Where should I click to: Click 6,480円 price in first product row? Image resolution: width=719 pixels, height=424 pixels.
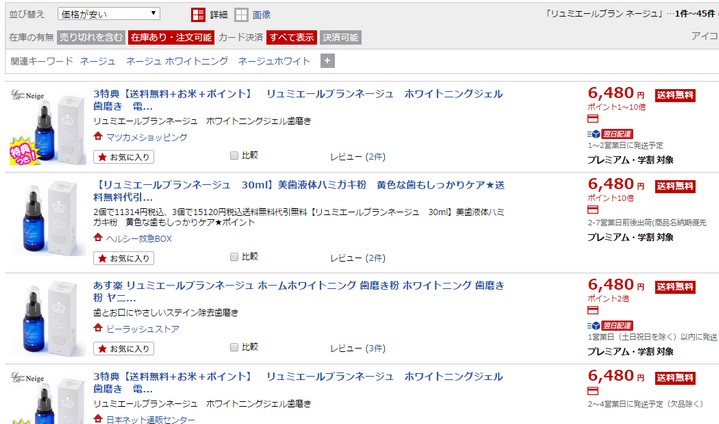[616, 94]
